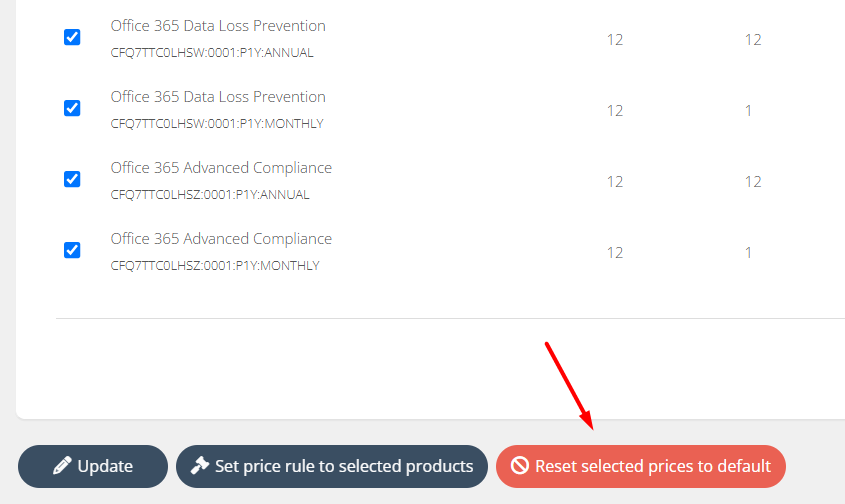Click SKU CFQ7TTC0LHSZ:0001:P1Y:MONTHLY
Viewport: 845px width, 504px height.
pyautogui.click(x=215, y=266)
